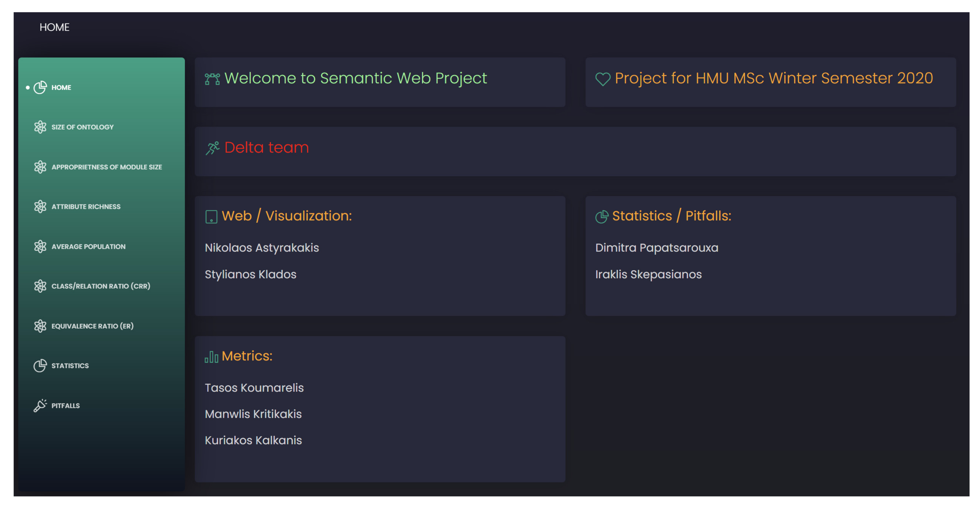Click the tablet icon beside Web / Visualization

click(211, 216)
